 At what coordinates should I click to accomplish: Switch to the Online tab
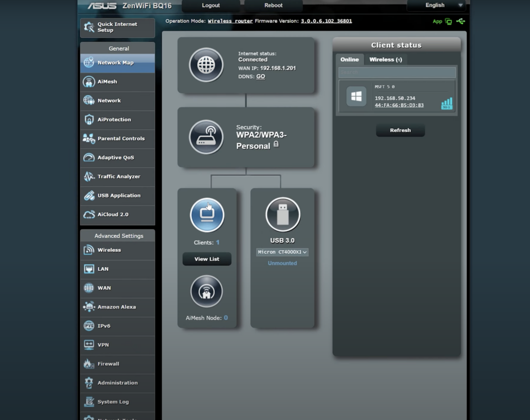pos(350,59)
